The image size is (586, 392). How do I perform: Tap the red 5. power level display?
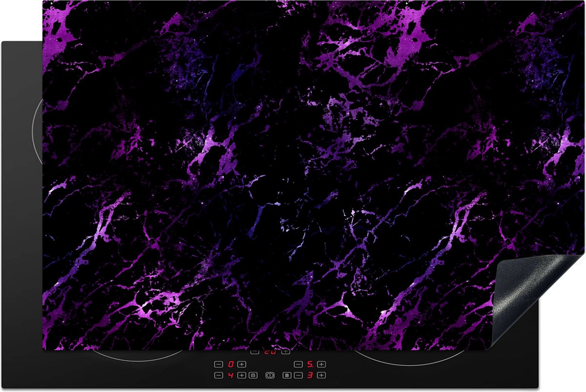coord(310,364)
